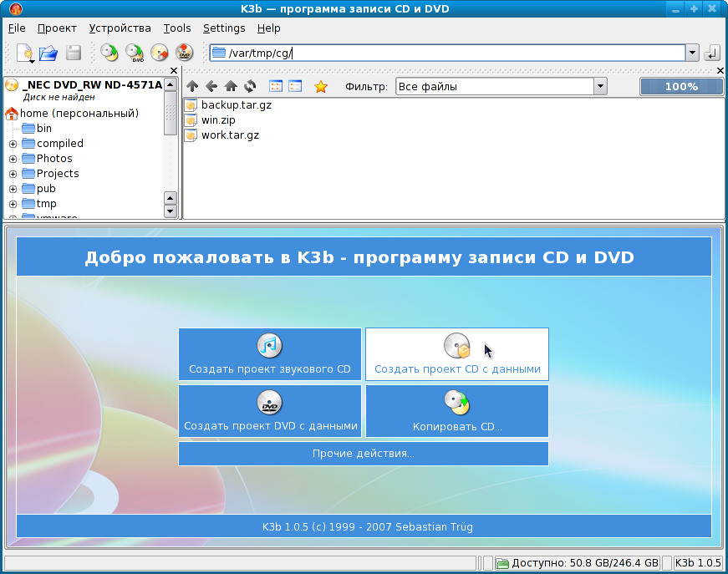Click the K3b application icon in title bar
This screenshot has width=728, height=574.
[16, 9]
